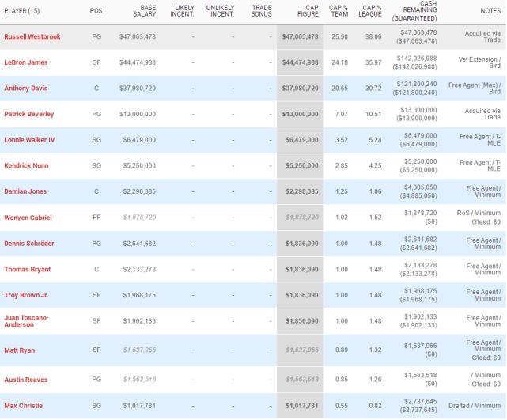Screen dimensions: 507x420
Task: Select LeBron James cap % league 35.97
Action: [x=373, y=62]
